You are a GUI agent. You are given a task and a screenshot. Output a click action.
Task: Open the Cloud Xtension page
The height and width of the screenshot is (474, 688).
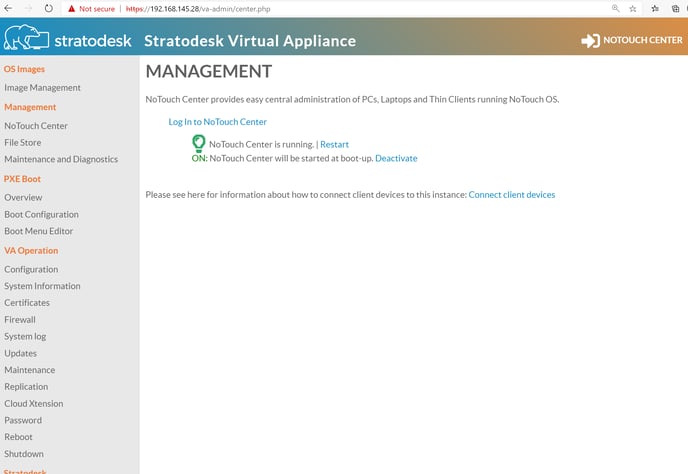pyautogui.click(x=34, y=403)
